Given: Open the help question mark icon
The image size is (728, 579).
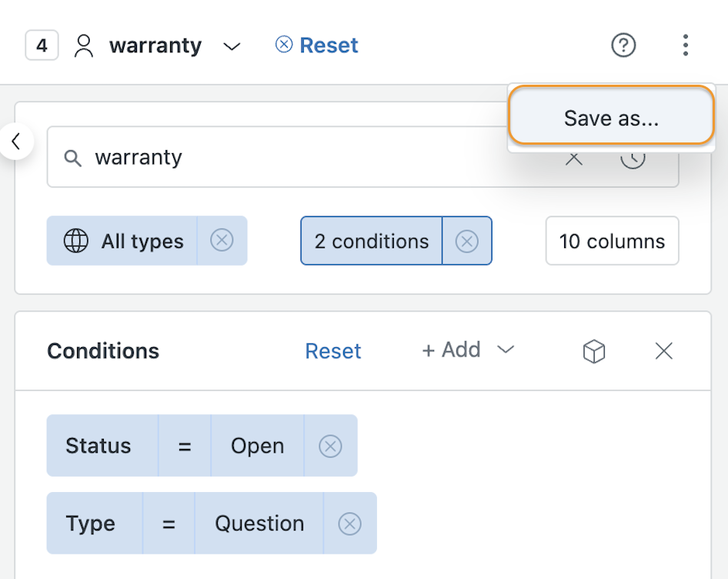Looking at the screenshot, I should [x=623, y=45].
